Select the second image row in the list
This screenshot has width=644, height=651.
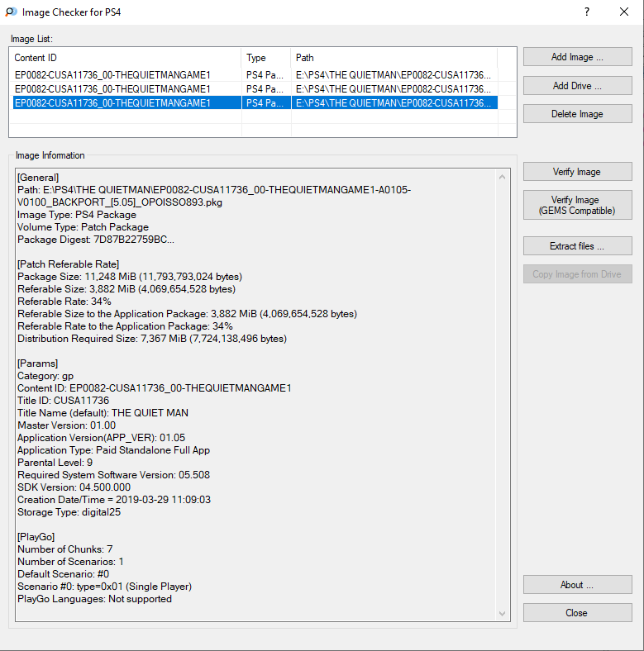pyautogui.click(x=255, y=89)
